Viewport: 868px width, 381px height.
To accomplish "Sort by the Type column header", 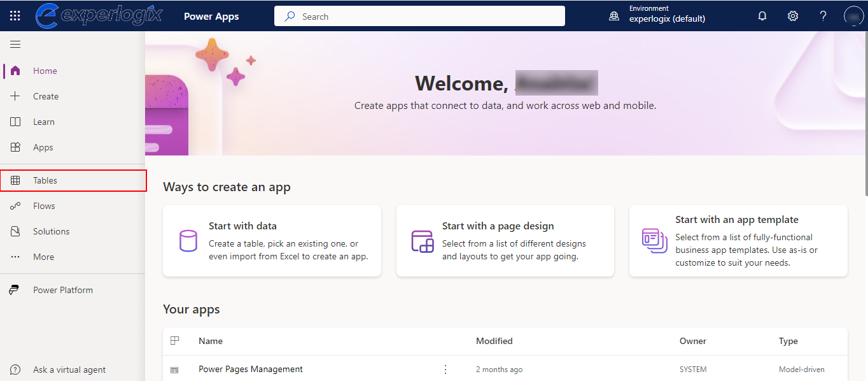I will [788, 341].
